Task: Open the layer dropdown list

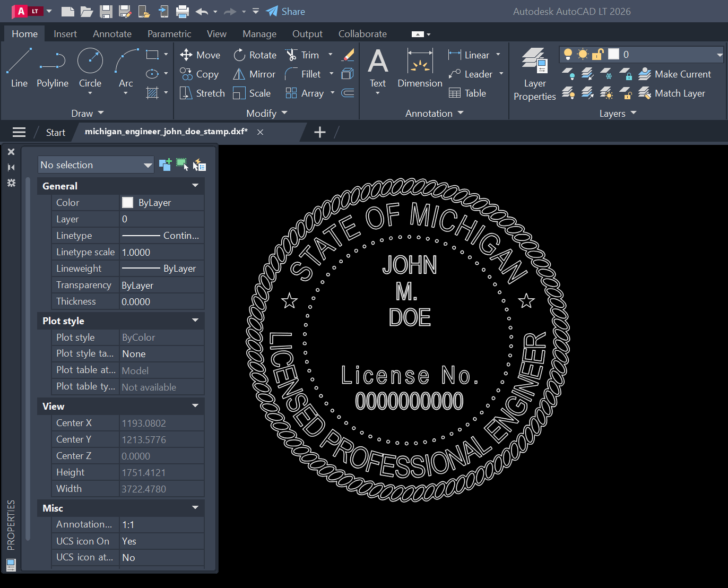Action: (720, 55)
